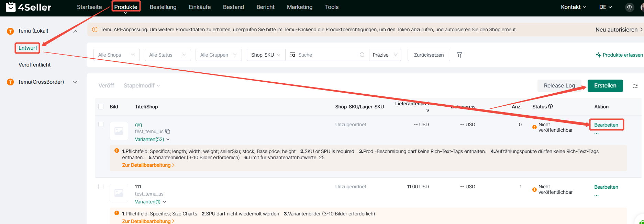This screenshot has width=644, height=224.
Task: Click the Unzugeordnet SKU cell for grg
Action: pos(351,125)
